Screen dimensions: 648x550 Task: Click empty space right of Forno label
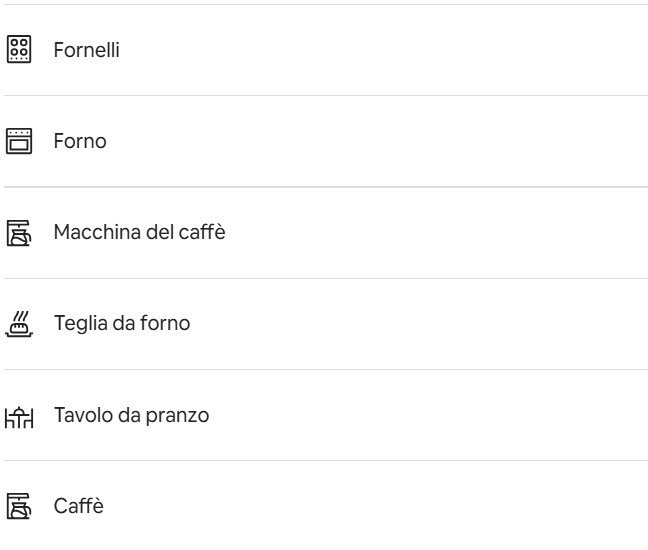click(400, 142)
